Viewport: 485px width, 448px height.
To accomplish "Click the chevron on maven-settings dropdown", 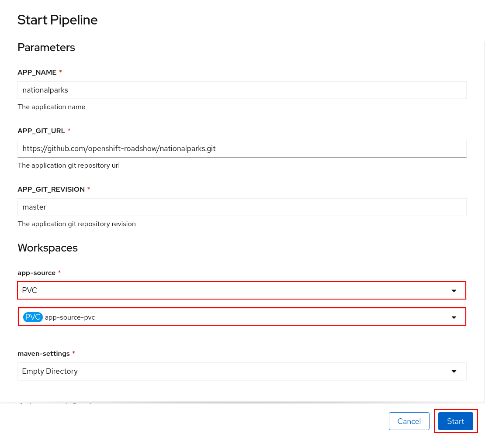I will coord(454,371).
